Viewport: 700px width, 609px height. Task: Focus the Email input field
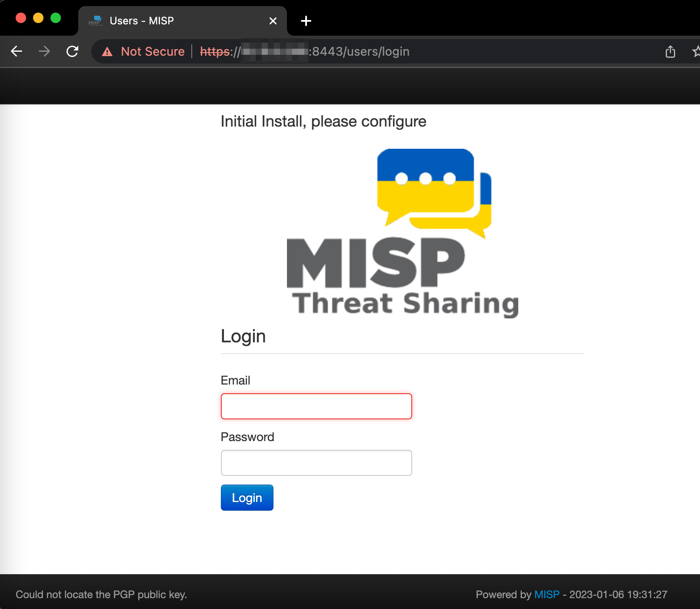[x=316, y=406]
